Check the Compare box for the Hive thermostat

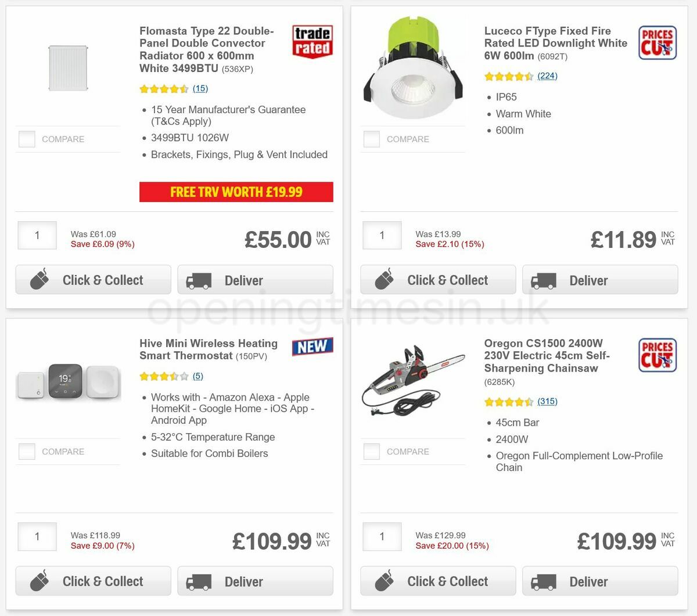(27, 451)
